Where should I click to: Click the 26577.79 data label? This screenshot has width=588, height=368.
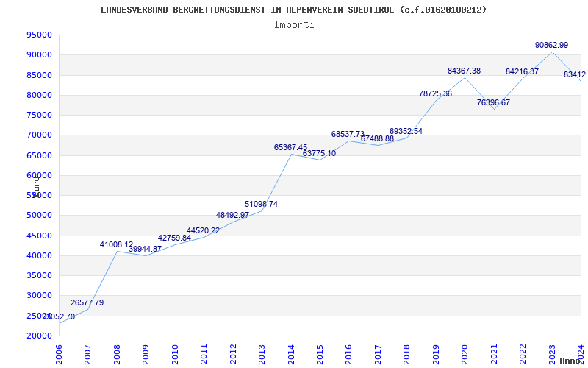(x=87, y=302)
